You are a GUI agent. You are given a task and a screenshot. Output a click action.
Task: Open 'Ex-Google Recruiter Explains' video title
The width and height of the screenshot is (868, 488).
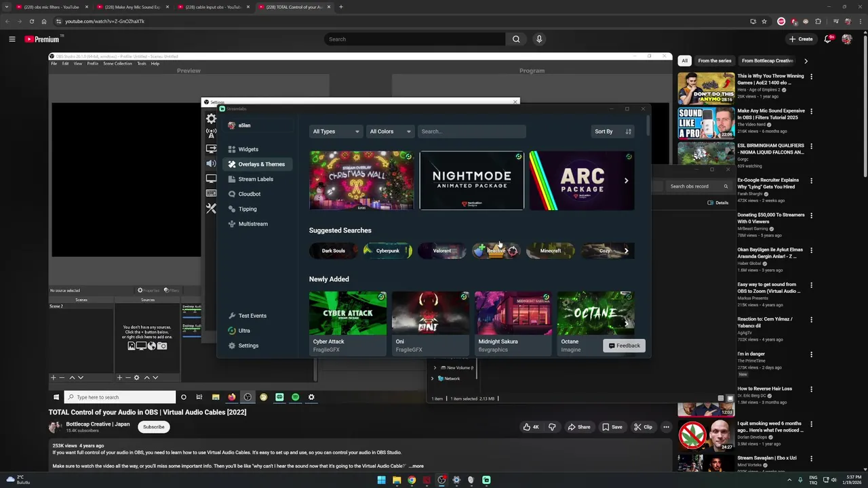[x=768, y=183]
